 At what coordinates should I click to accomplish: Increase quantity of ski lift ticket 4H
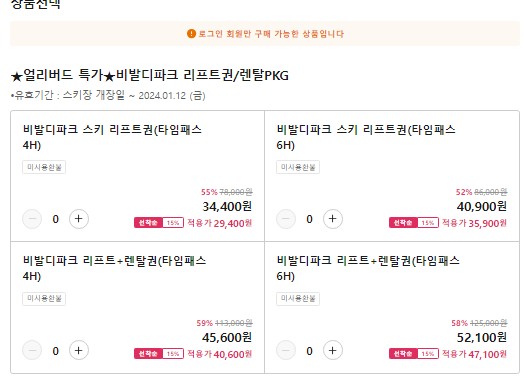79,219
